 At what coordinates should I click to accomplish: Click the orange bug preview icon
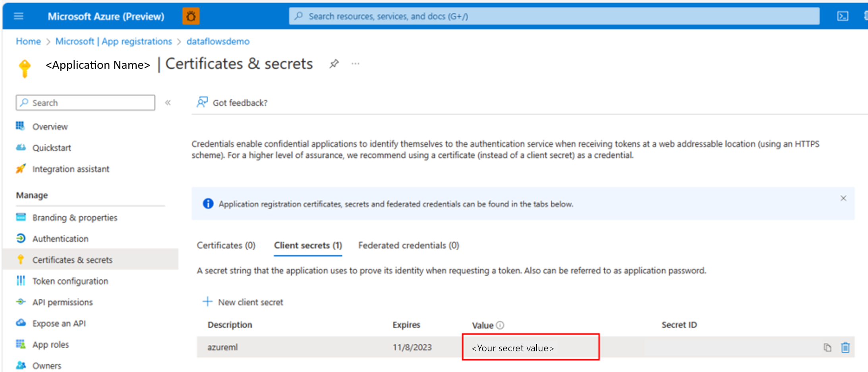point(191,16)
